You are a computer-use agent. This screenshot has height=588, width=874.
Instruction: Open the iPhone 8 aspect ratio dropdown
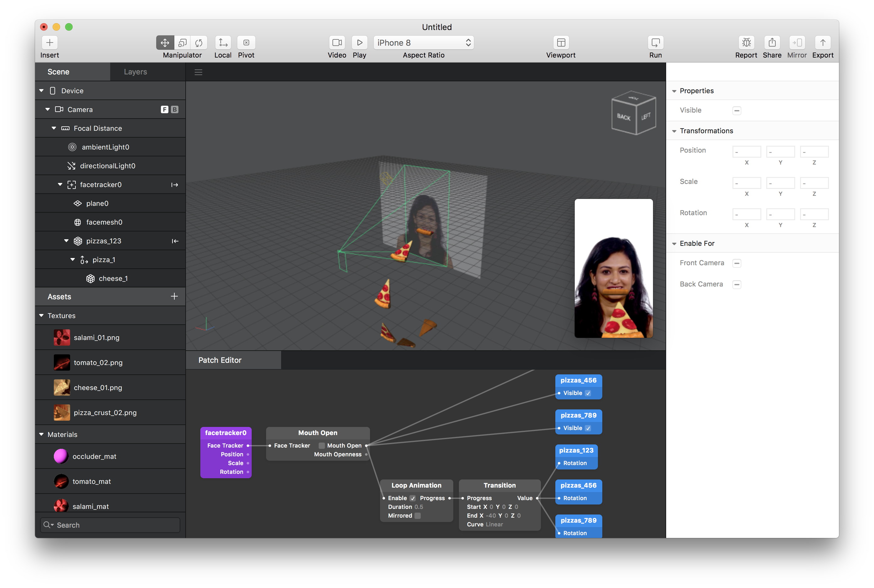(x=424, y=43)
